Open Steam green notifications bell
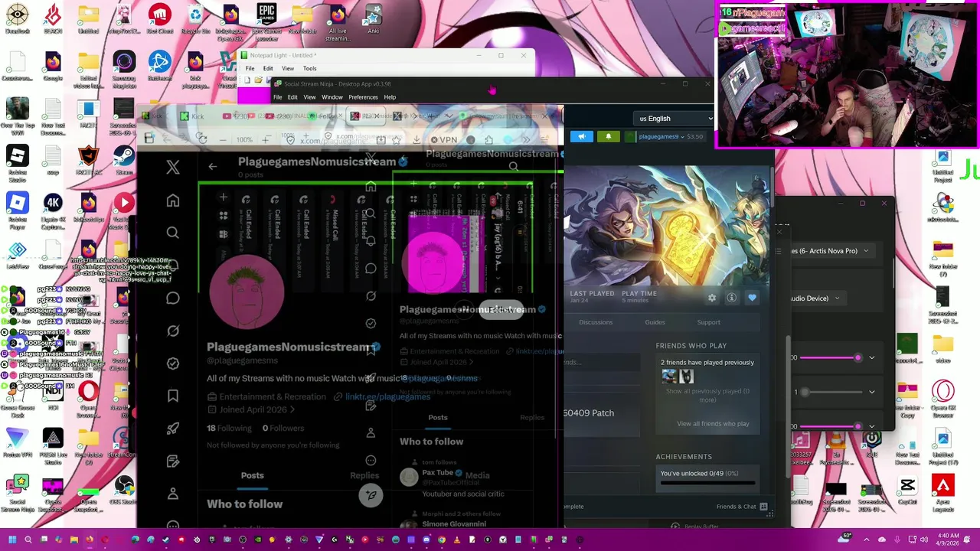This screenshot has width=980, height=551. (x=609, y=136)
